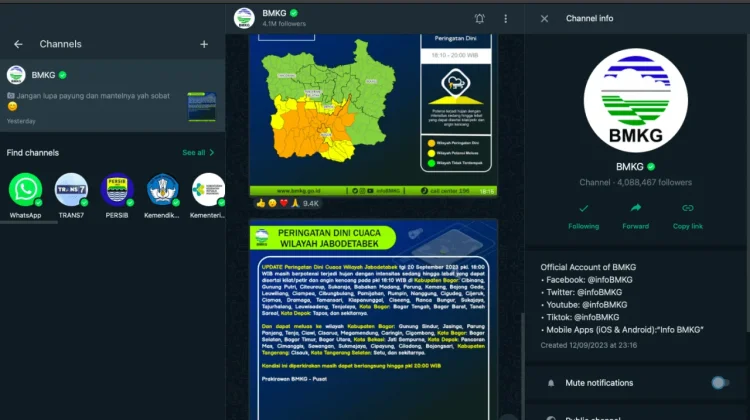The image size is (750, 420).
Task: Copy the BMKG channel link
Action: [688, 216]
